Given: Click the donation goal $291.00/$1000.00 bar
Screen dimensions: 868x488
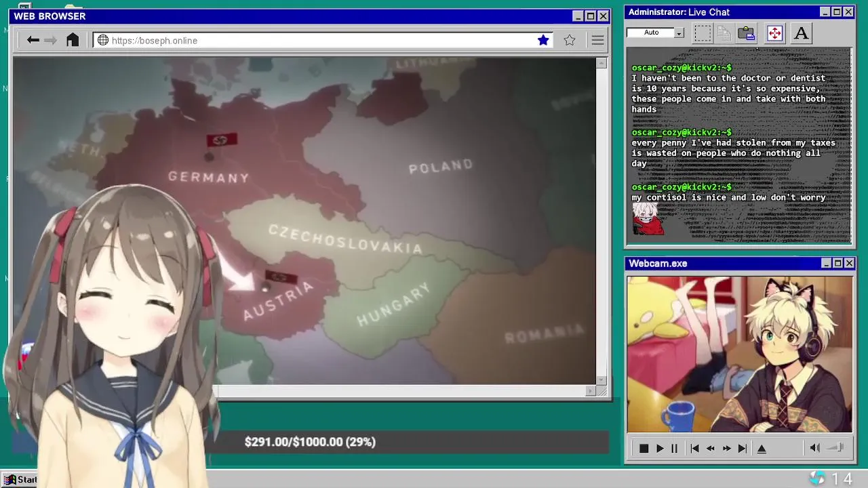Looking at the screenshot, I should point(310,442).
